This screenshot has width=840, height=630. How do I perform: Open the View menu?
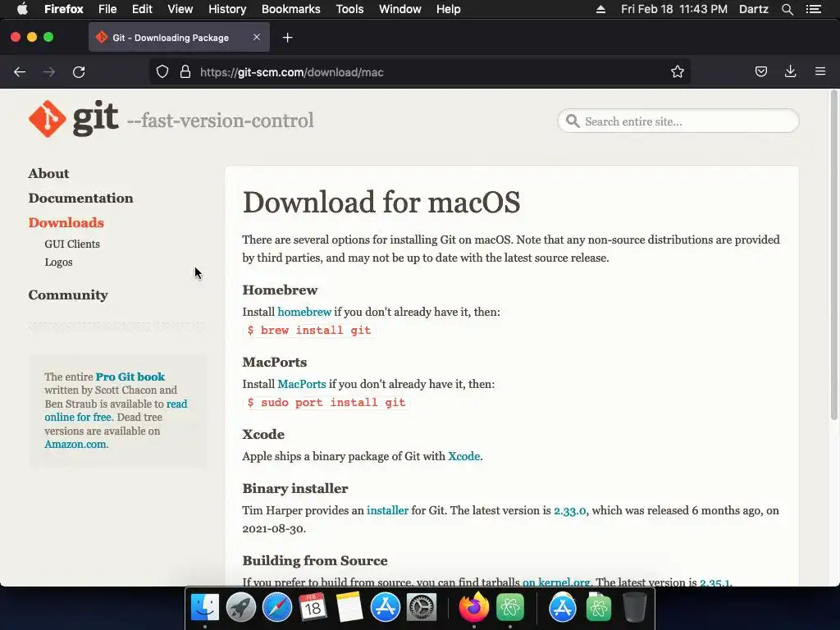click(180, 9)
